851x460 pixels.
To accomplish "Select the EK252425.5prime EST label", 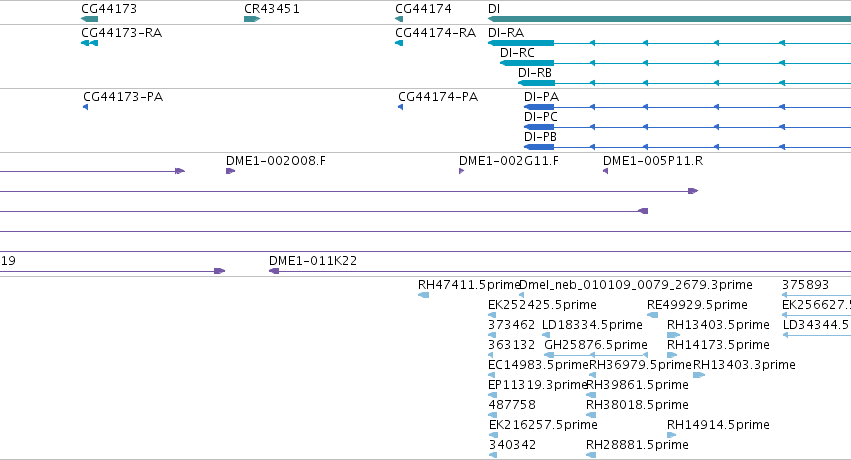I will (x=542, y=304).
